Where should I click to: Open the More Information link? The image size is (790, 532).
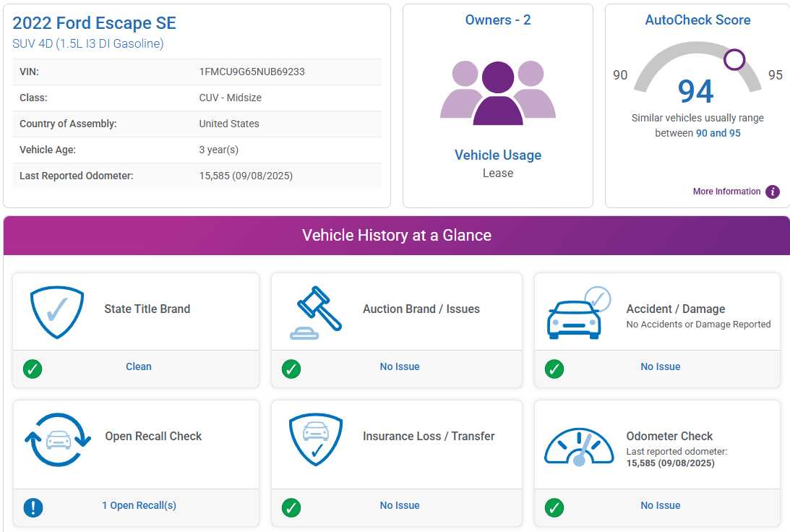pyautogui.click(x=726, y=192)
